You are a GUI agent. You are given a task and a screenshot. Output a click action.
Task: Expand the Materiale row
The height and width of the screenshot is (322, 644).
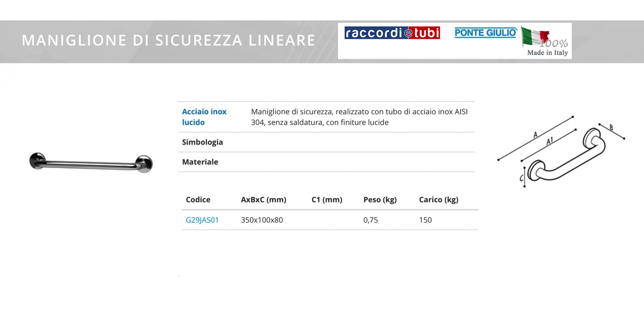(200, 162)
